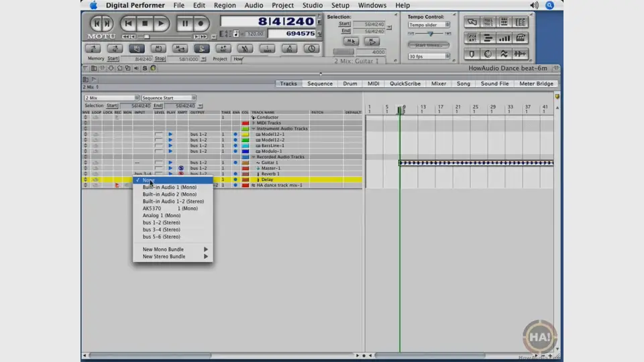Toggle record-enable on HA dance track mix-1
Viewport: 644px width, 362px height.
pos(117,185)
